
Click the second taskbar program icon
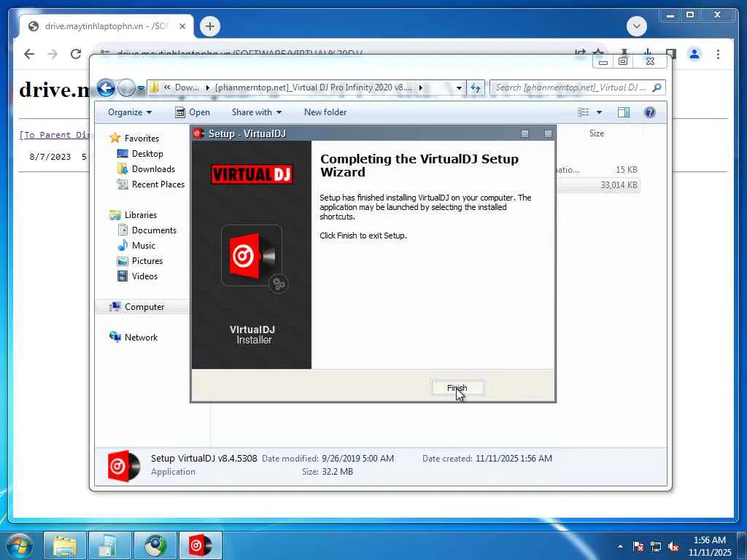tap(110, 545)
